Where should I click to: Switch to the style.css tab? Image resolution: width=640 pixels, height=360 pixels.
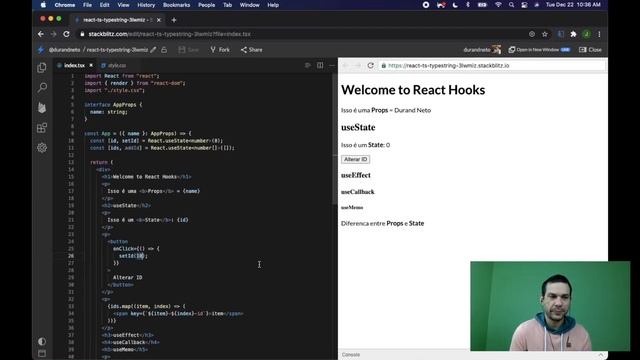pyautogui.click(x=114, y=65)
